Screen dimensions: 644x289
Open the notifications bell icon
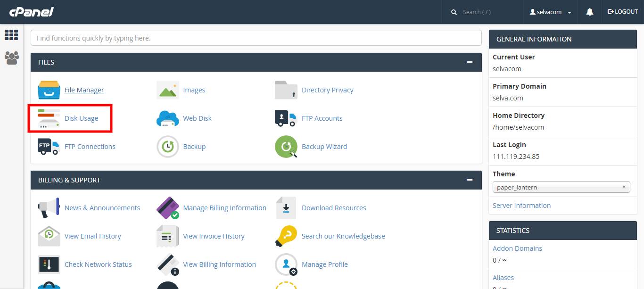590,12
